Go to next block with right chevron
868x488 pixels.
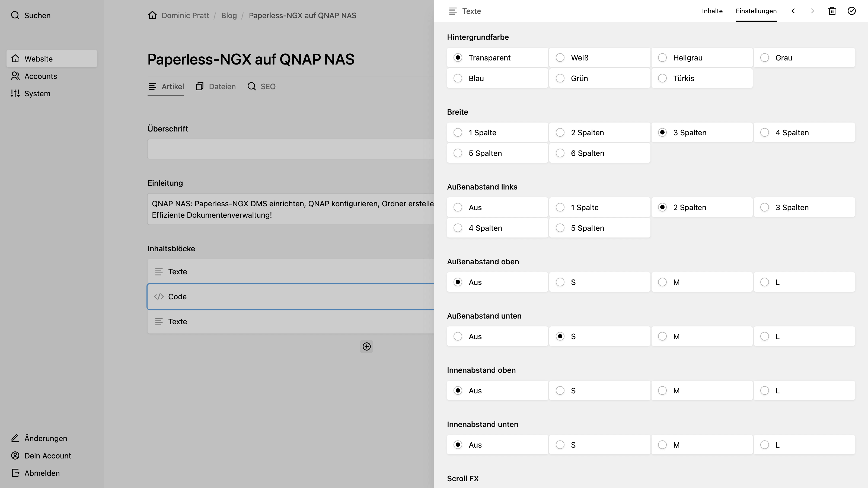tap(812, 11)
